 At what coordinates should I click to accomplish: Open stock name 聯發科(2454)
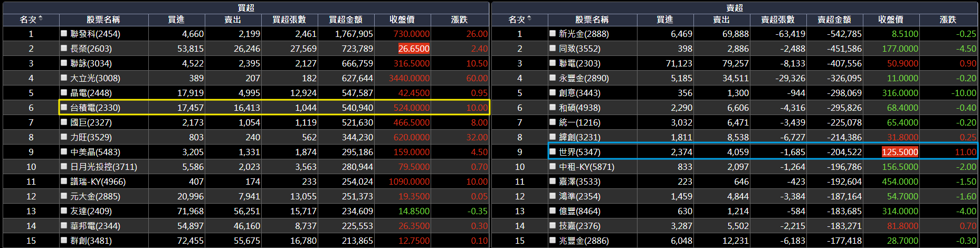(96, 34)
